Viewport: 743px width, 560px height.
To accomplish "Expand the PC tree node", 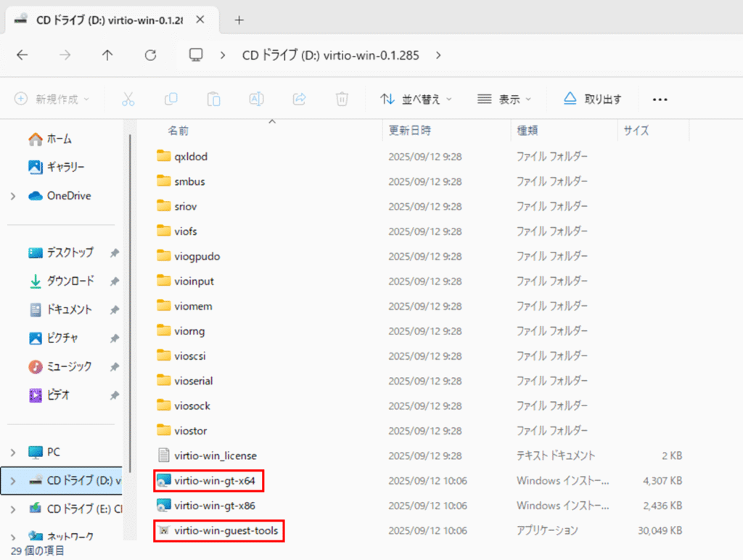I will (x=13, y=452).
